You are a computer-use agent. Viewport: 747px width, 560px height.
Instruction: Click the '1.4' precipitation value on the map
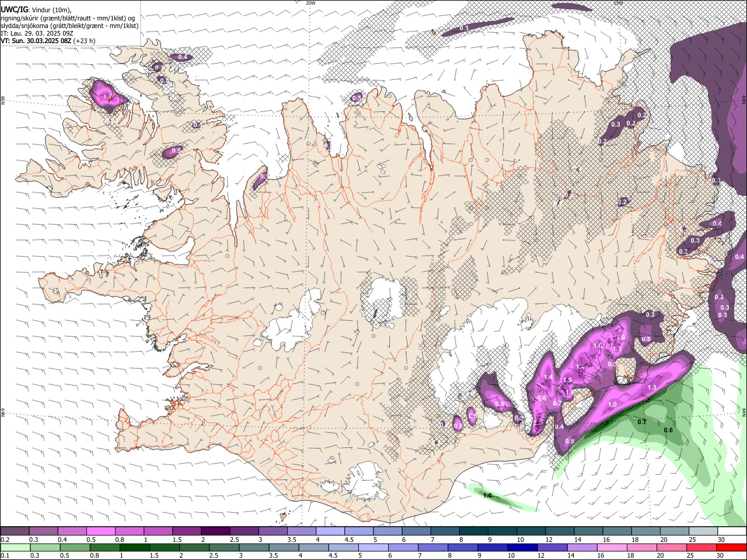coord(548,377)
